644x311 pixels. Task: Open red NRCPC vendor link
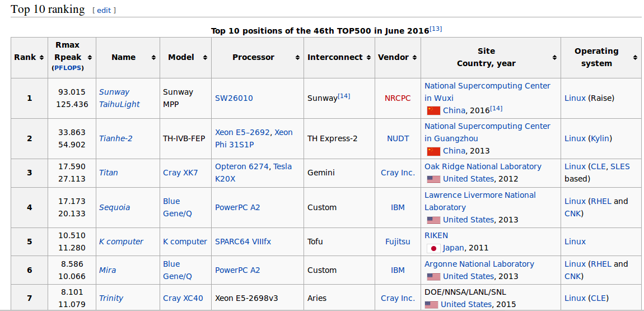(398, 98)
